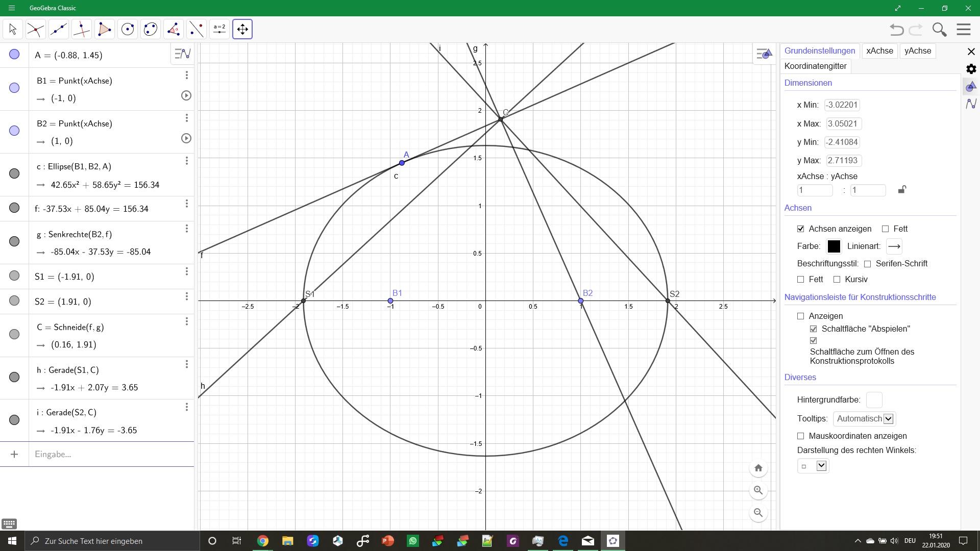Screen dimensions: 980x551
Task: Open options menu for line f row
Action: [187, 204]
